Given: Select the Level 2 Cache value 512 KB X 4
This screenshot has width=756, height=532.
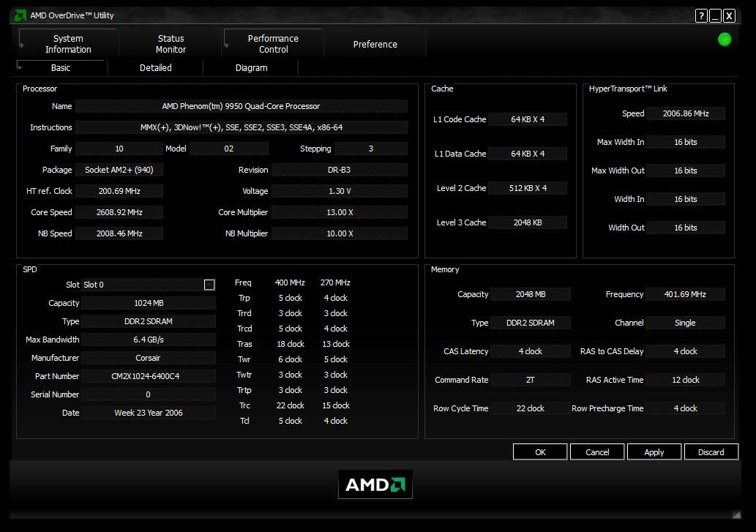Looking at the screenshot, I should (x=528, y=188).
